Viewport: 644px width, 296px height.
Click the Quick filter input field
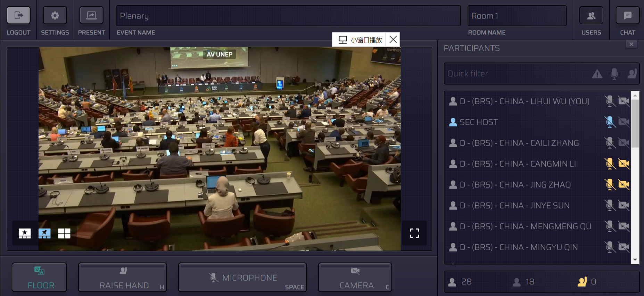[518, 74]
